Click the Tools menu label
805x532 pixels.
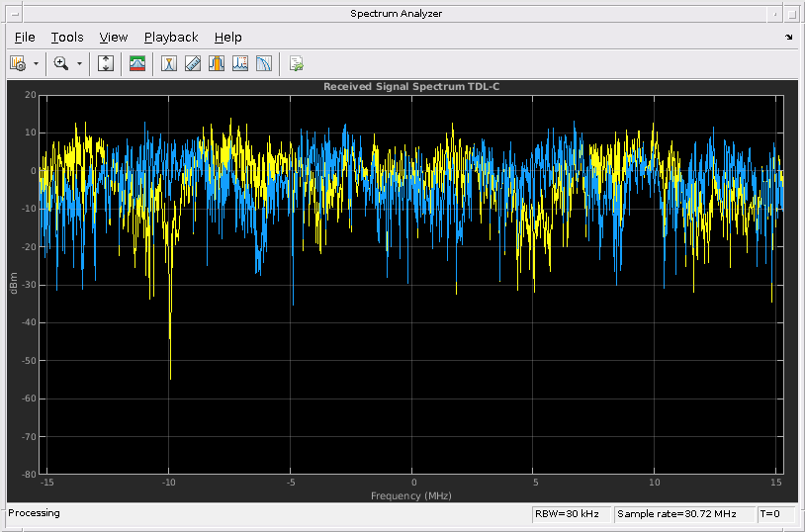click(x=67, y=38)
